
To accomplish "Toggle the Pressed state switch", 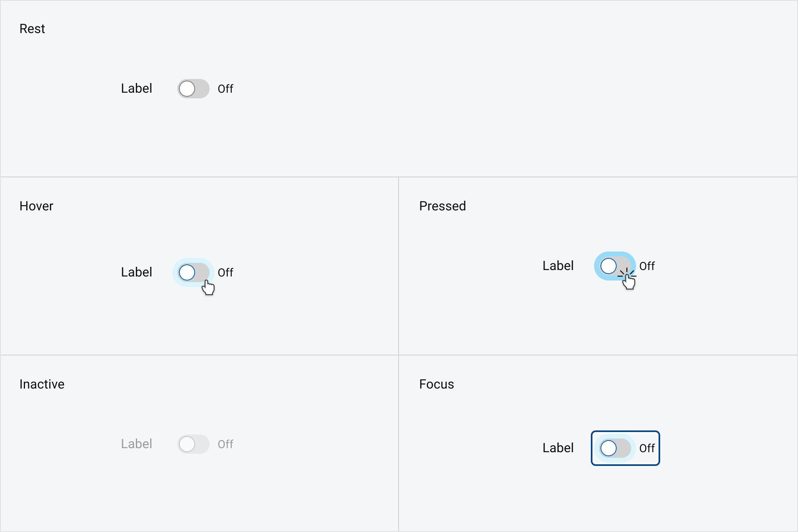I will tap(614, 266).
